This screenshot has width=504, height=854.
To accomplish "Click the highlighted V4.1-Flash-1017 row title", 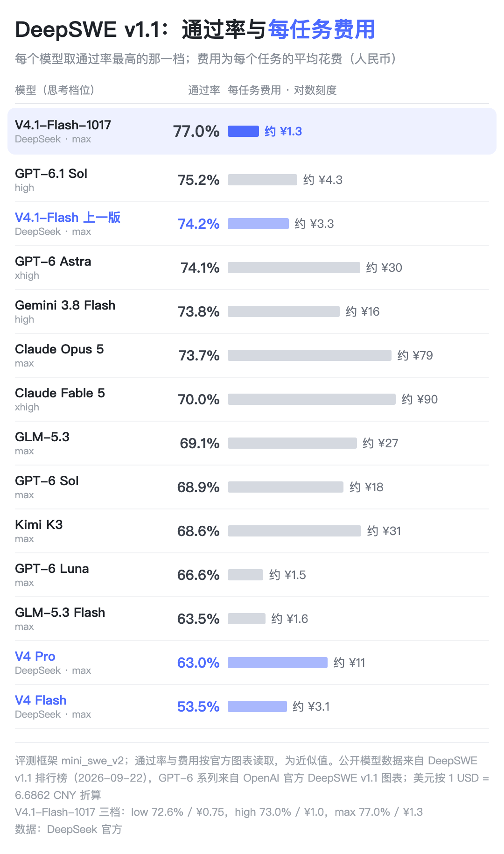I will click(63, 125).
